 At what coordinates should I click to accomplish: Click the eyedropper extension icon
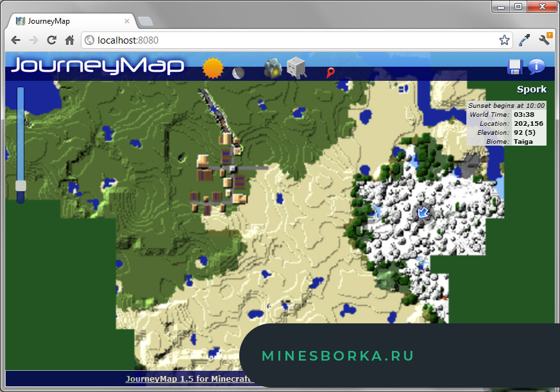[x=524, y=40]
